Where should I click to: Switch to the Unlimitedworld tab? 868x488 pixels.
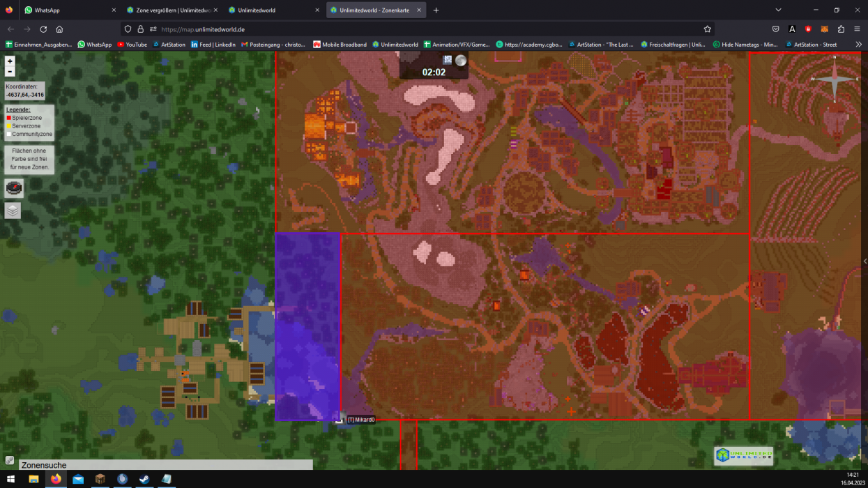click(x=274, y=10)
